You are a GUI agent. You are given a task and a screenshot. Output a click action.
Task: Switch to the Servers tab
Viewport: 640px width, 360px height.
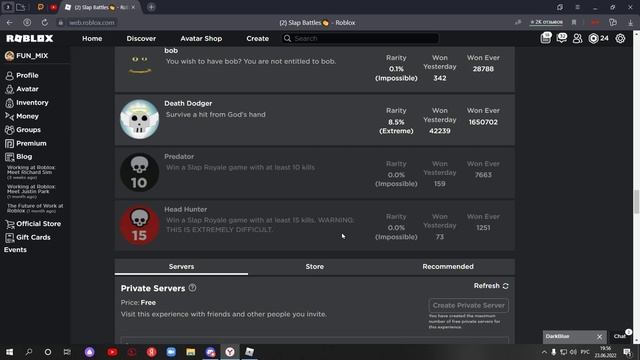[181, 267]
